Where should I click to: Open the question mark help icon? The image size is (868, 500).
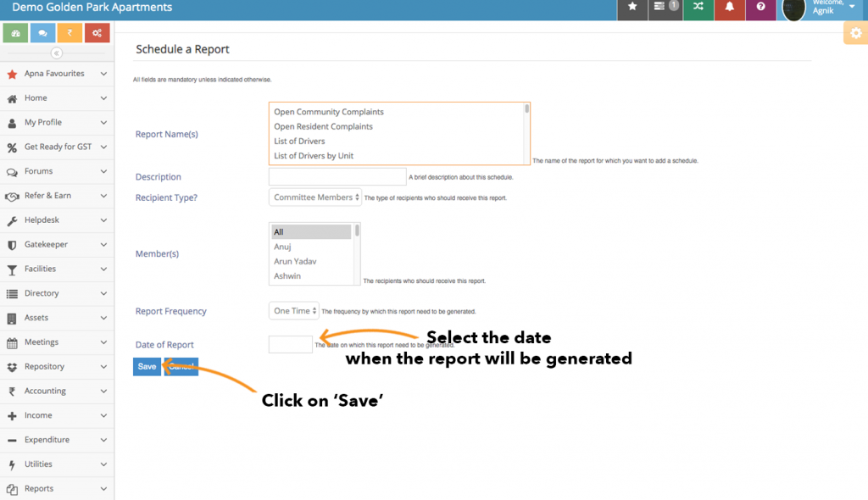click(x=760, y=7)
